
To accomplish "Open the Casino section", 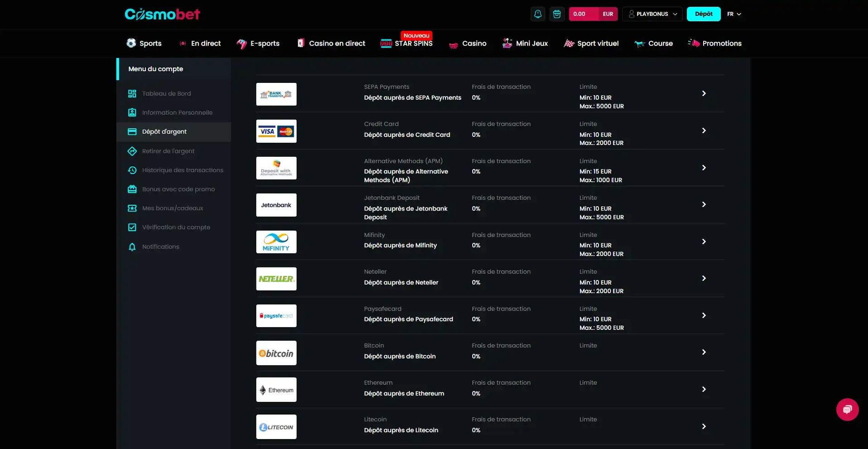I will [467, 43].
